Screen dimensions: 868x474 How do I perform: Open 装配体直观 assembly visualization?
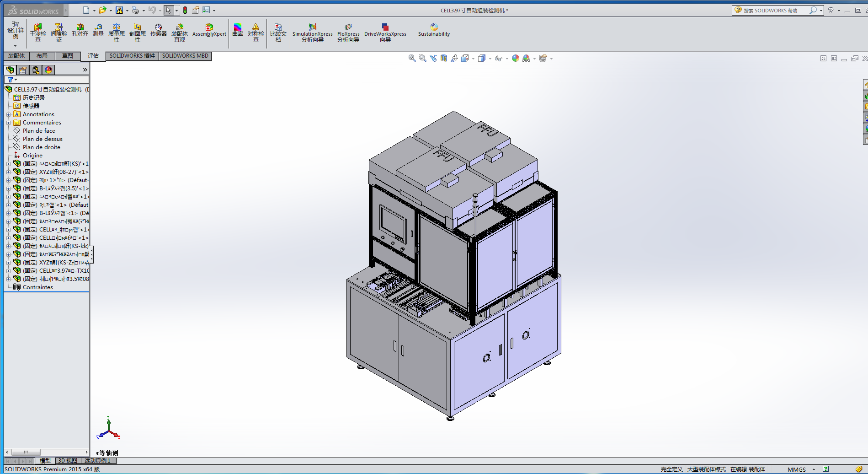pos(180,33)
